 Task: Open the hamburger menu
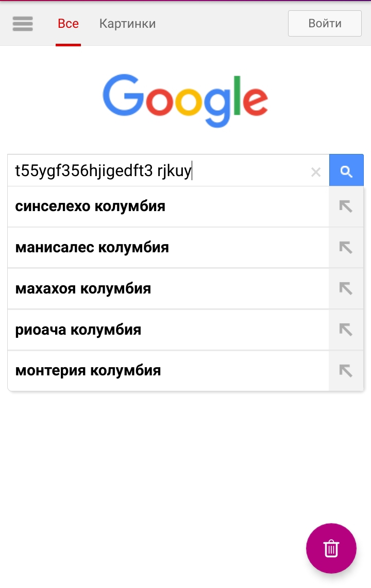pos(23,24)
